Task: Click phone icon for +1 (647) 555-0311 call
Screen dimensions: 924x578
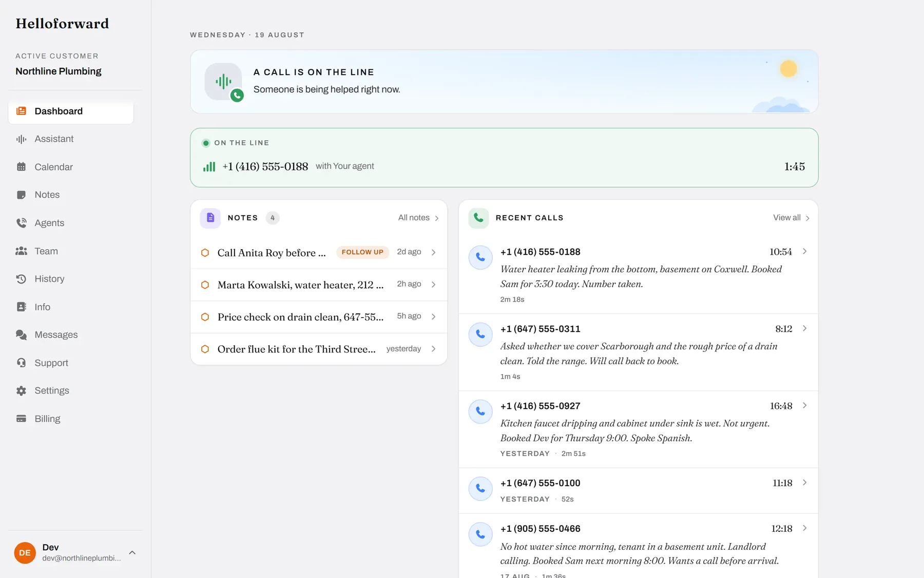Action: 480,334
